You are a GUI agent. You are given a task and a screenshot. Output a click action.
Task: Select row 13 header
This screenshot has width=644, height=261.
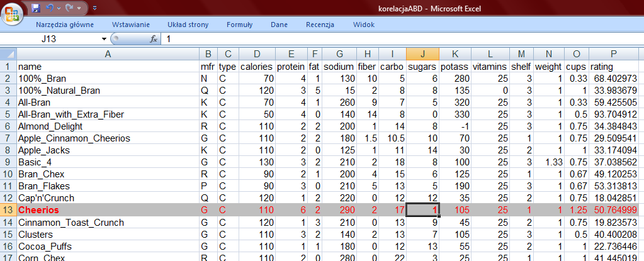click(8, 210)
